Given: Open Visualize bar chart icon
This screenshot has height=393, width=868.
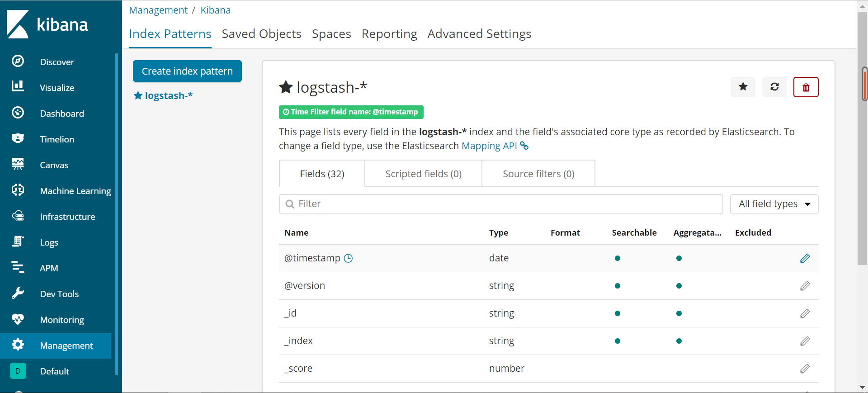Looking at the screenshot, I should tap(18, 86).
